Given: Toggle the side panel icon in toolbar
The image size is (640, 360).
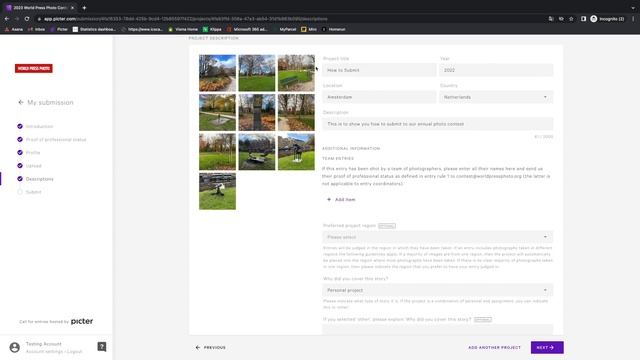Looking at the screenshot, I should pos(583,19).
